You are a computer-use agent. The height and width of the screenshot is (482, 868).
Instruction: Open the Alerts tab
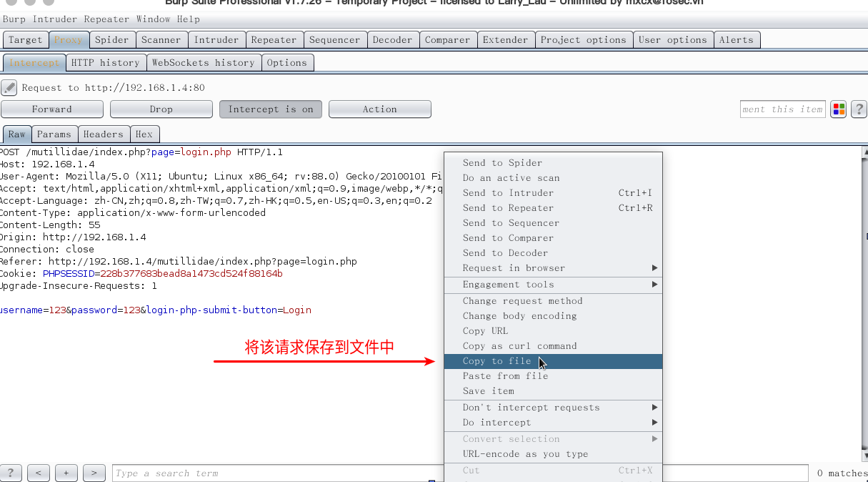tap(737, 40)
